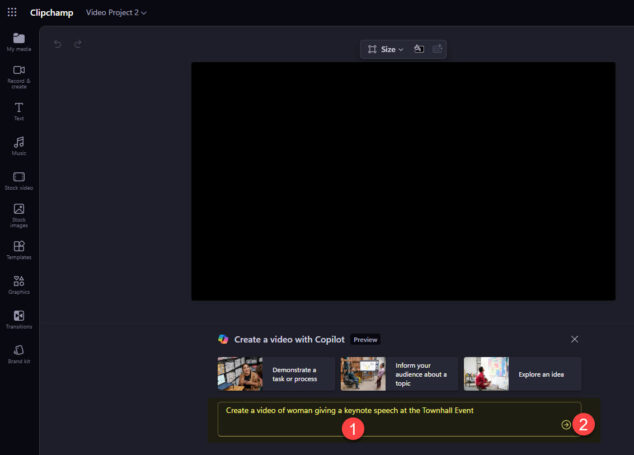Click the Inform your audience thumbnail image
Viewport: 634px width, 455px height.
363,374
